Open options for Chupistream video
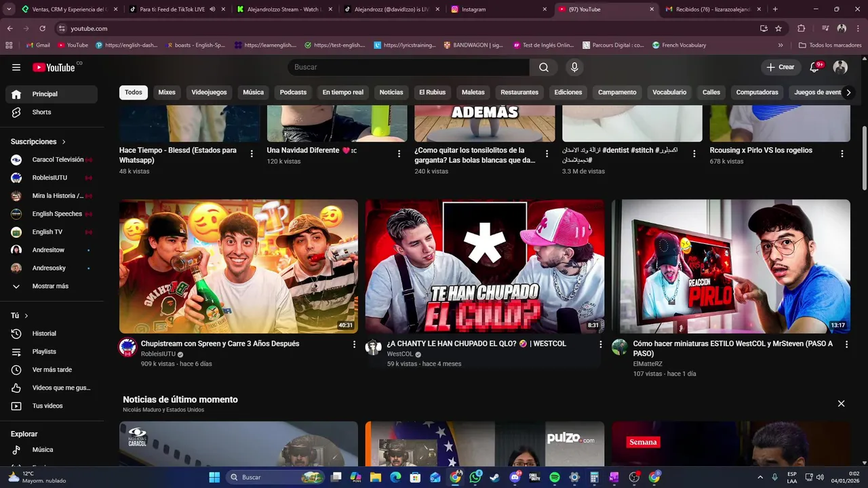 (354, 344)
